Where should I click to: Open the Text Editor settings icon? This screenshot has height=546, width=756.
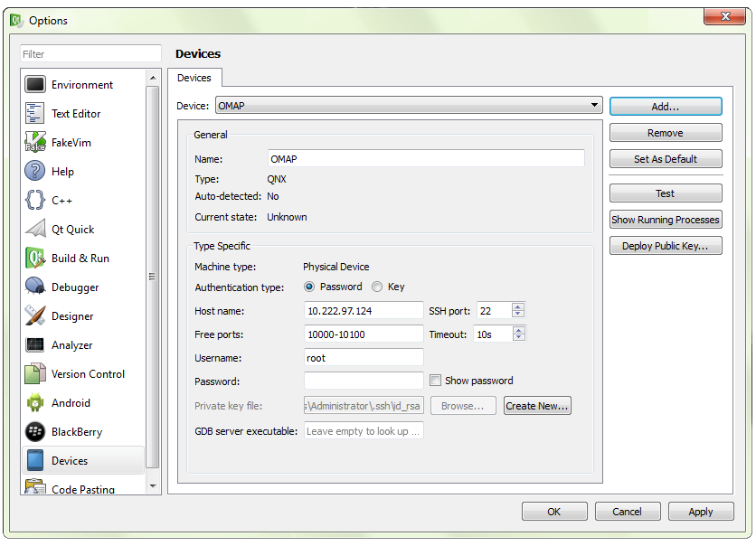(35, 114)
